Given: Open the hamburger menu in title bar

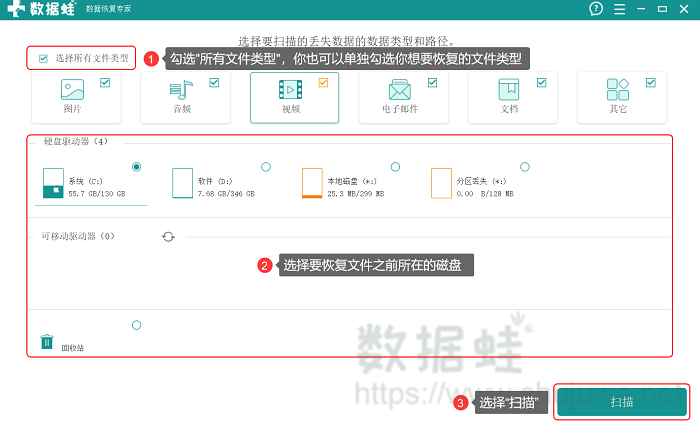Looking at the screenshot, I should (x=619, y=9).
